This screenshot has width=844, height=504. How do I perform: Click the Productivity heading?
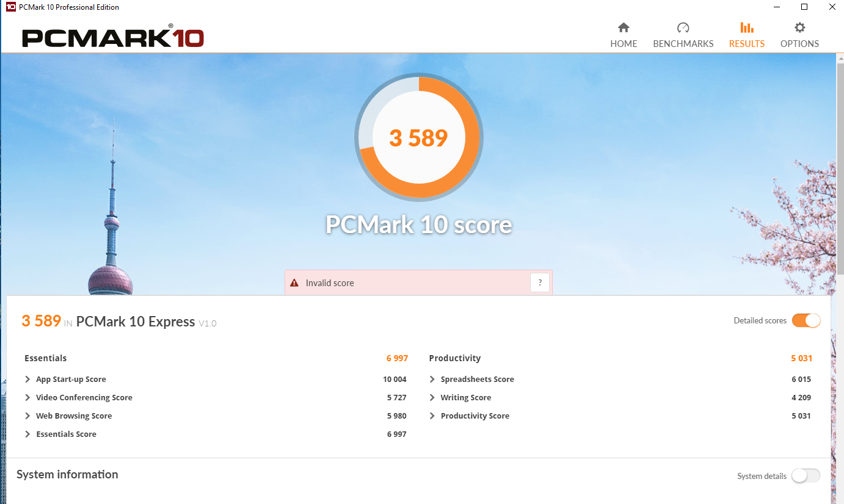[x=455, y=358]
